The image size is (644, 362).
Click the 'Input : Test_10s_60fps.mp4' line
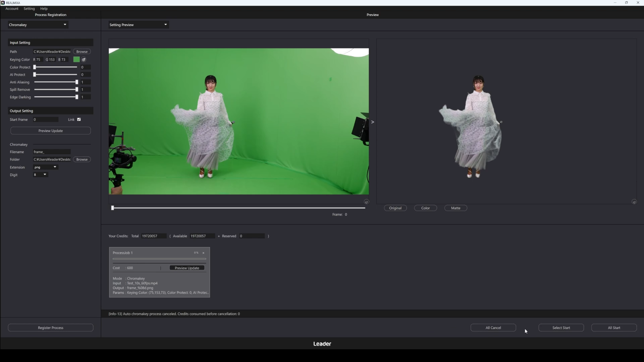point(135,284)
